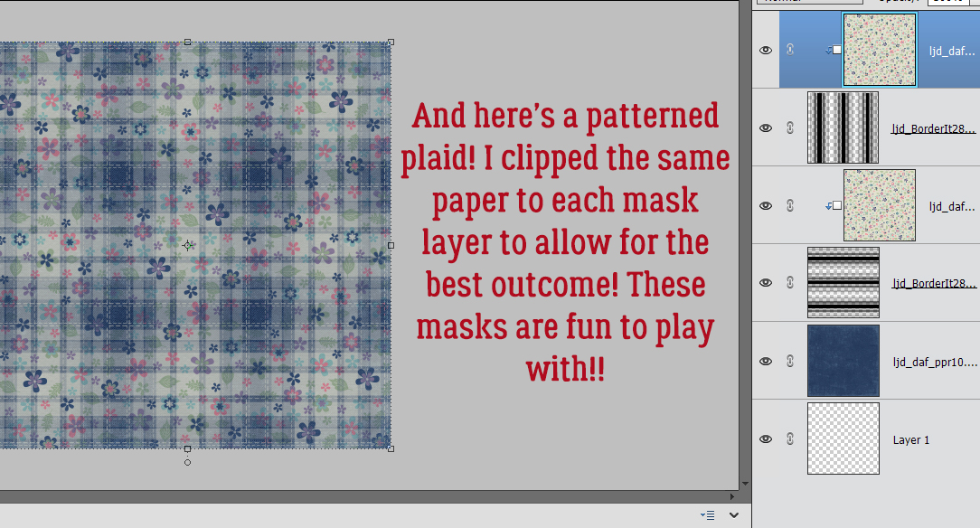Click the horizontal scrollbar right arrow

732,496
